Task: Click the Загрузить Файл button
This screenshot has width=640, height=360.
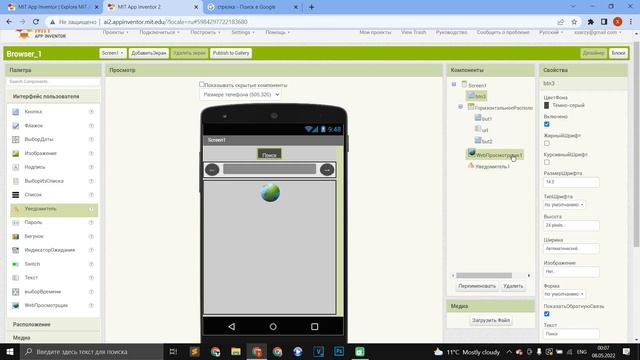Action: tap(491, 320)
